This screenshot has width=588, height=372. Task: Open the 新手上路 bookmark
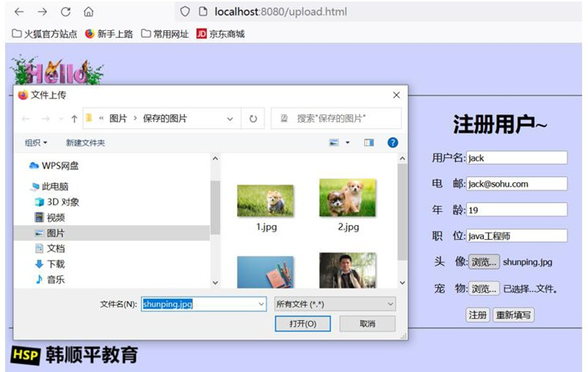click(109, 34)
